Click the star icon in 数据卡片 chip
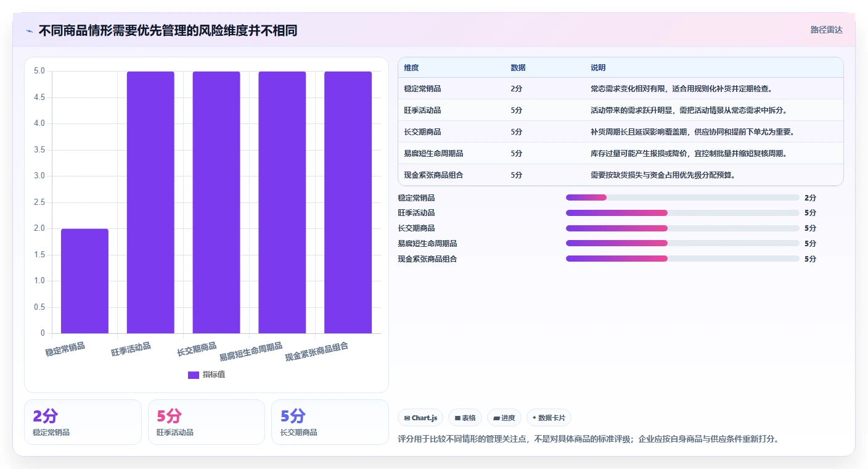The width and height of the screenshot is (868, 469). click(534, 418)
